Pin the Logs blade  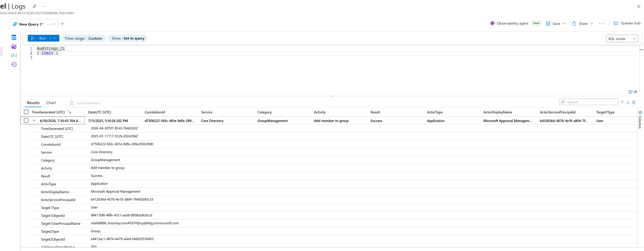pyautogui.click(x=35, y=6)
